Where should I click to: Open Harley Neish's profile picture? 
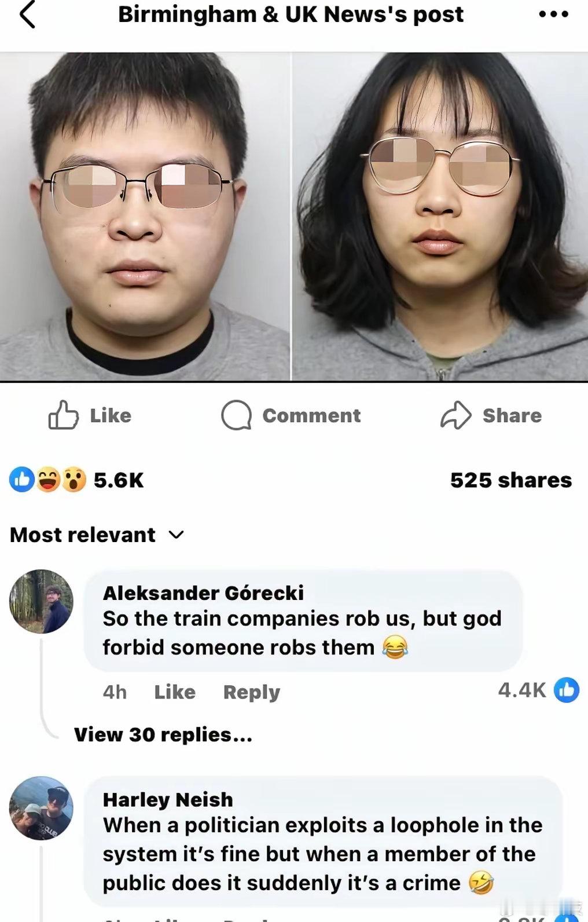[x=41, y=808]
